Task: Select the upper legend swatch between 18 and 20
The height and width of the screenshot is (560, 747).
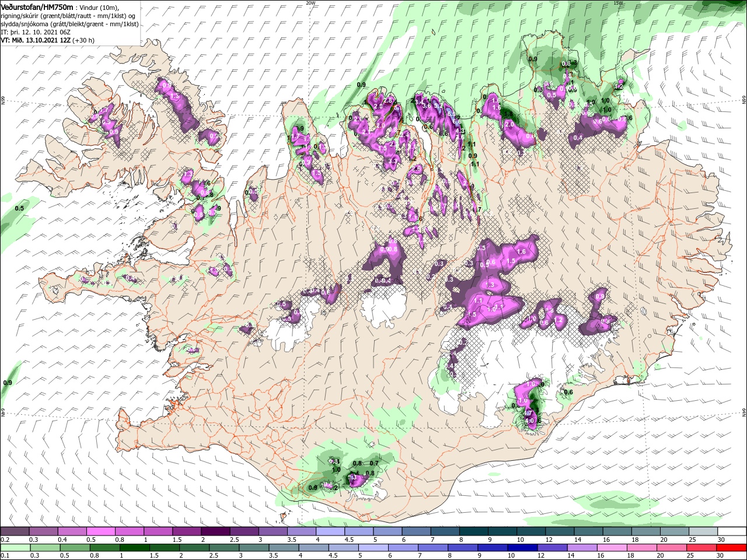Action: [646, 531]
